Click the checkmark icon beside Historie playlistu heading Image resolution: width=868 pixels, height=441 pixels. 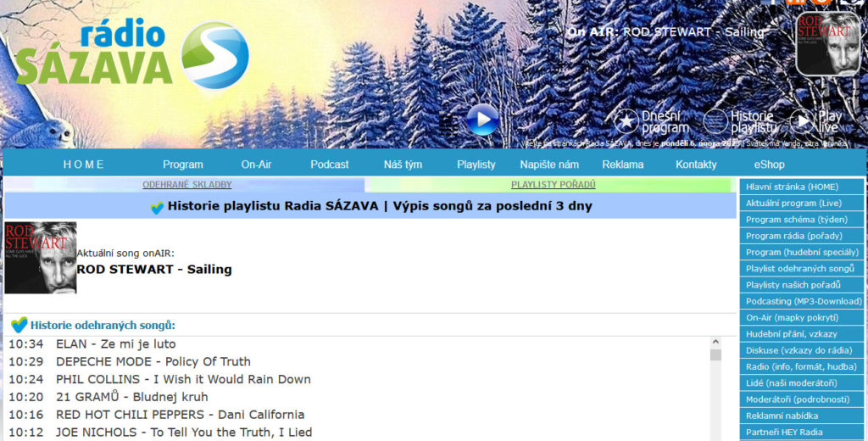pyautogui.click(x=157, y=207)
